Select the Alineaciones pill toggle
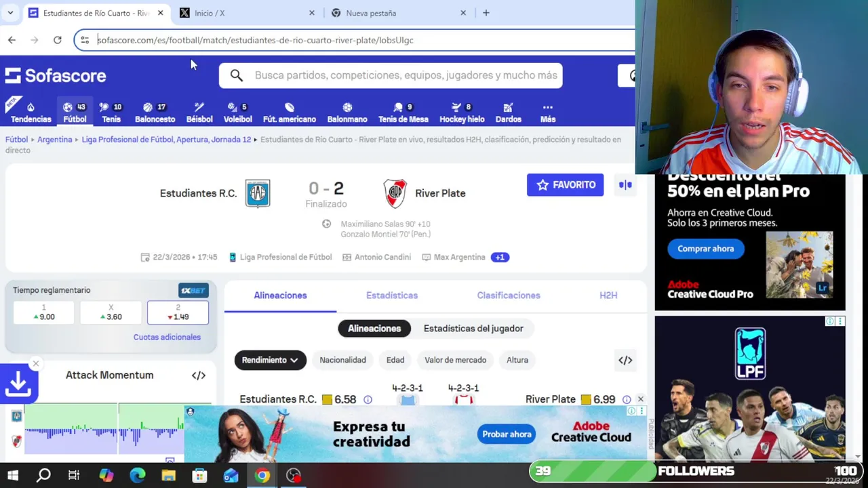This screenshot has width=868, height=488. [x=374, y=329]
